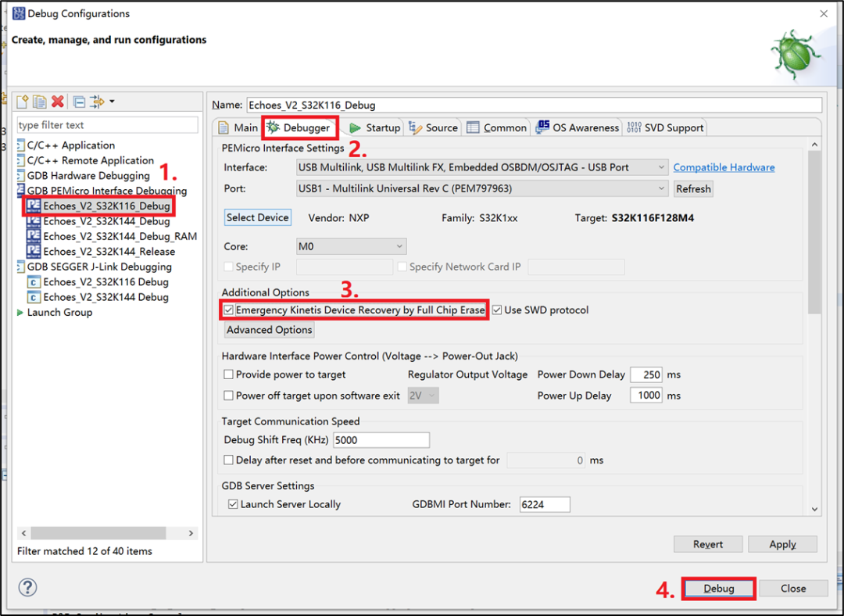Screen dimensions: 844x616
Task: Open the Interface dropdown
Action: [482, 167]
